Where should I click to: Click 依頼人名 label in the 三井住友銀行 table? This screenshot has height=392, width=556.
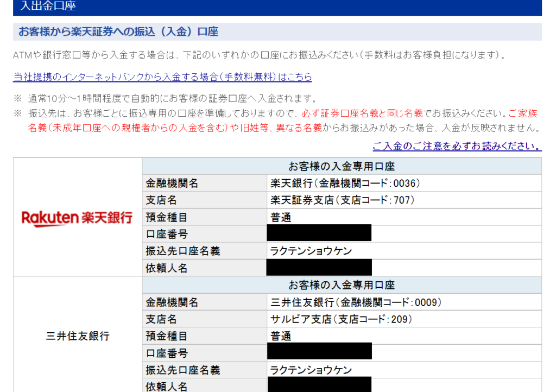click(x=205, y=385)
